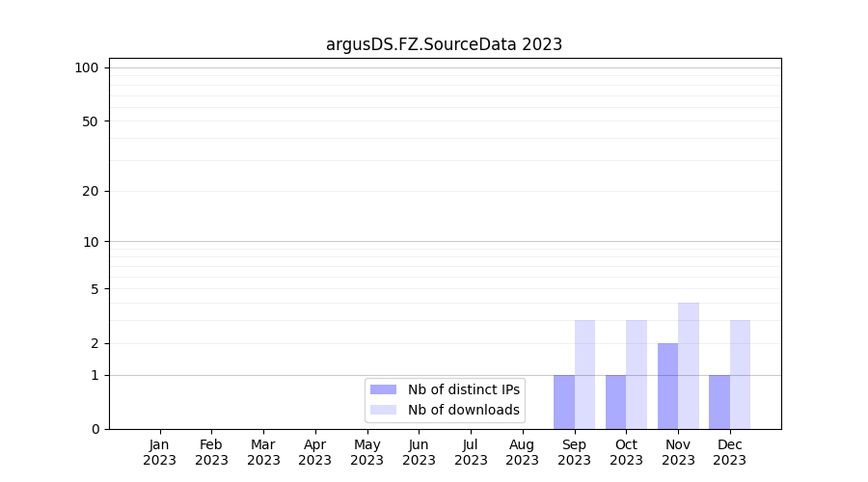Click the dark blue distinct IPs legend swatch
This screenshot has height=482, width=868.
click(383, 389)
